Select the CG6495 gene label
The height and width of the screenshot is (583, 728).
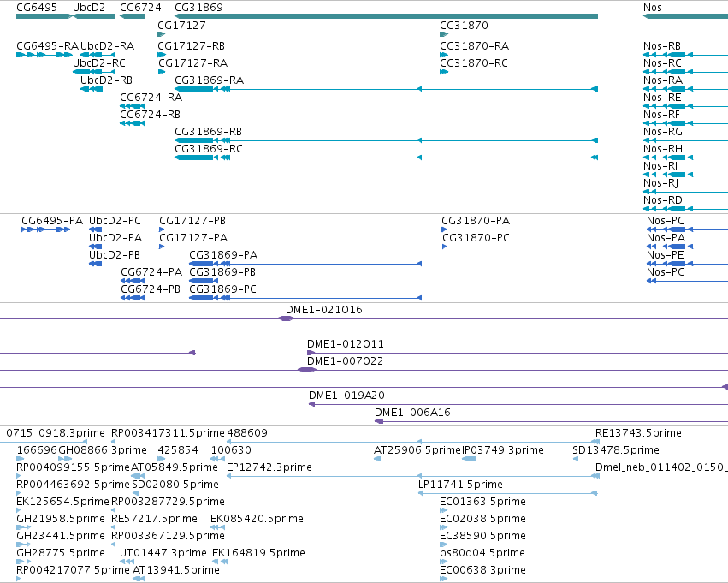click(x=37, y=8)
